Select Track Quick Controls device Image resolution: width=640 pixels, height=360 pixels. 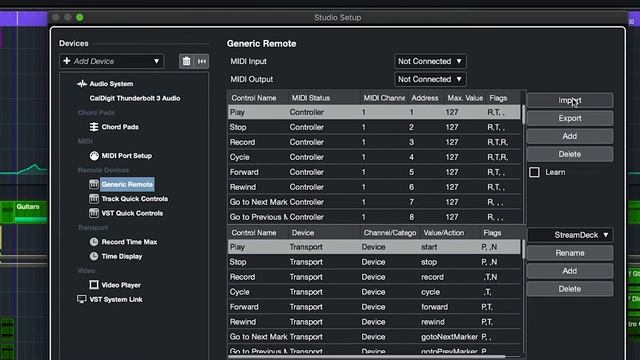click(x=135, y=199)
